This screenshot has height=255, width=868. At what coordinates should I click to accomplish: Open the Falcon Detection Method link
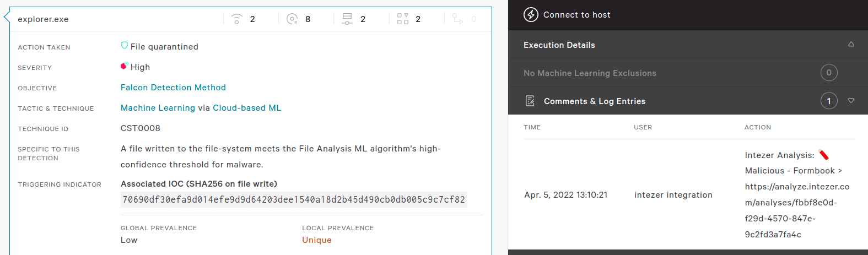[x=173, y=88]
